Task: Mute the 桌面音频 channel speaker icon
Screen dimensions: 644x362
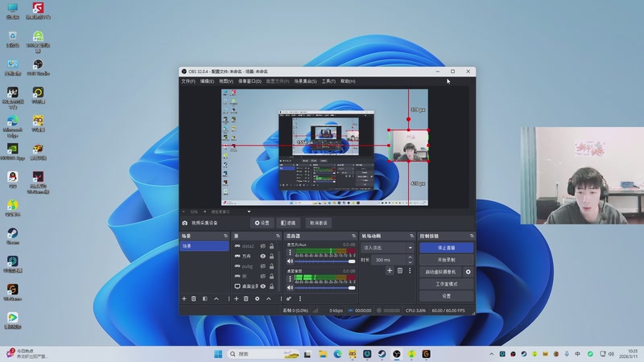Action: click(x=290, y=288)
